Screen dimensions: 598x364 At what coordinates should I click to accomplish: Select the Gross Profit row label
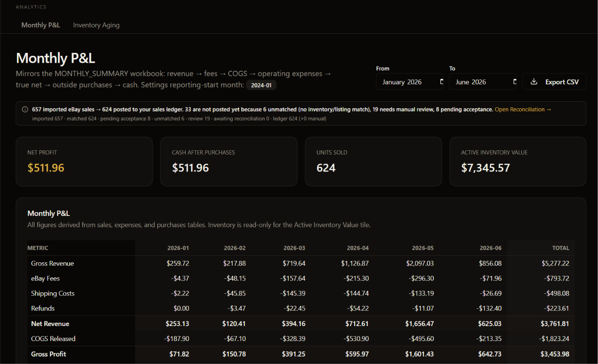pyautogui.click(x=49, y=354)
